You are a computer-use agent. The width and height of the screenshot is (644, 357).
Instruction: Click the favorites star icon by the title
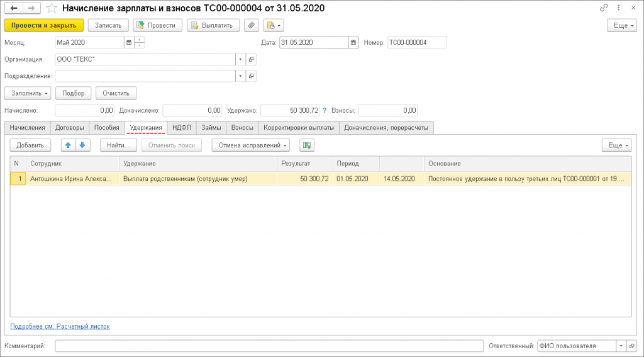52,8
